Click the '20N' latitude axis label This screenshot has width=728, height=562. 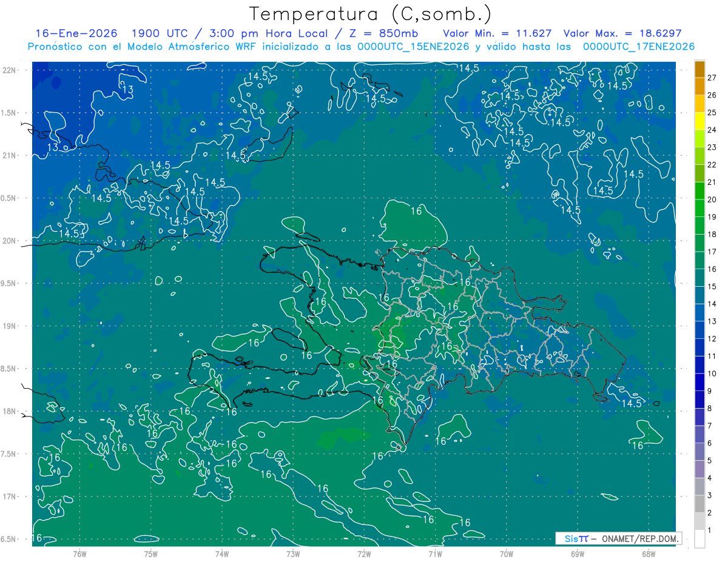click(10, 241)
